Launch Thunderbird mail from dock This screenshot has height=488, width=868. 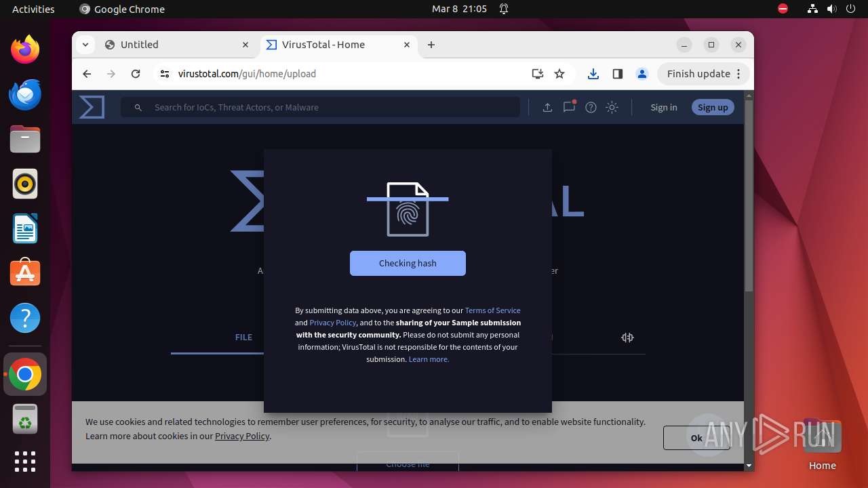[25, 94]
